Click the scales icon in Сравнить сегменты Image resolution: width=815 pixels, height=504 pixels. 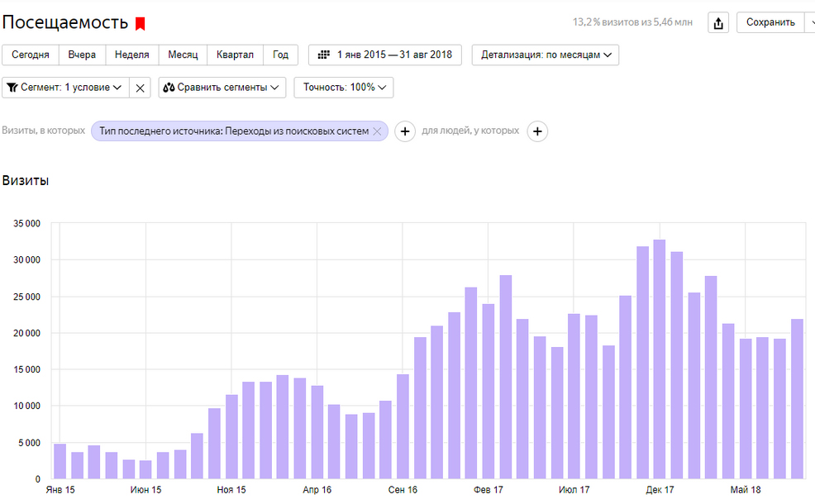point(169,88)
